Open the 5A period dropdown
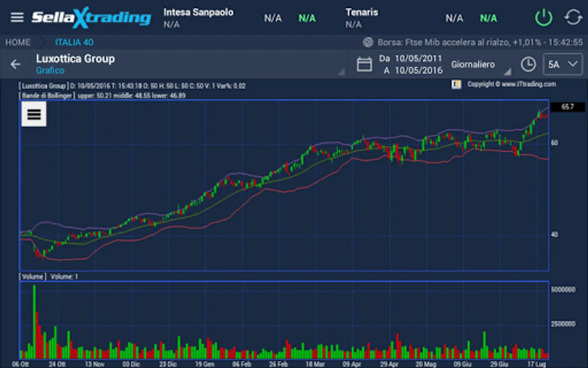This screenshot has width=588, height=368. pyautogui.click(x=563, y=64)
